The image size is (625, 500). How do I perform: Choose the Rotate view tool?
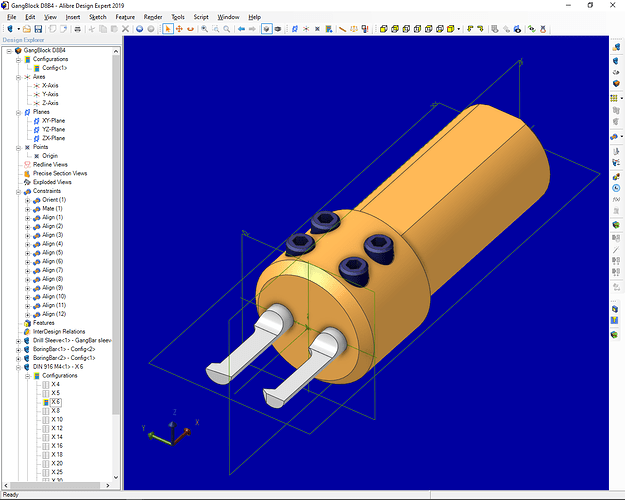(x=191, y=29)
